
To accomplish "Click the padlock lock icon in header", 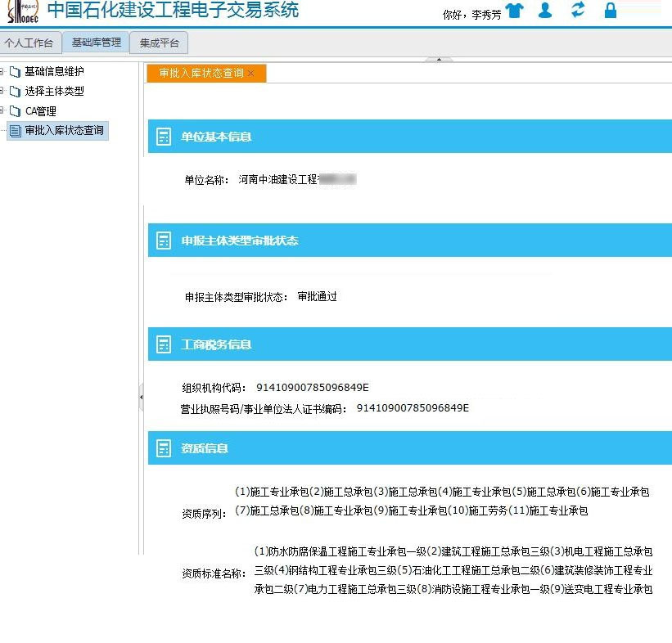I will tap(610, 11).
